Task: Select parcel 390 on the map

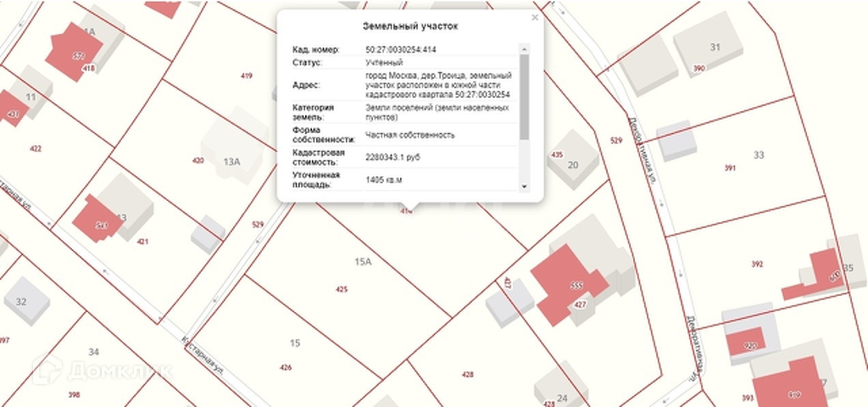Action: coord(699,69)
